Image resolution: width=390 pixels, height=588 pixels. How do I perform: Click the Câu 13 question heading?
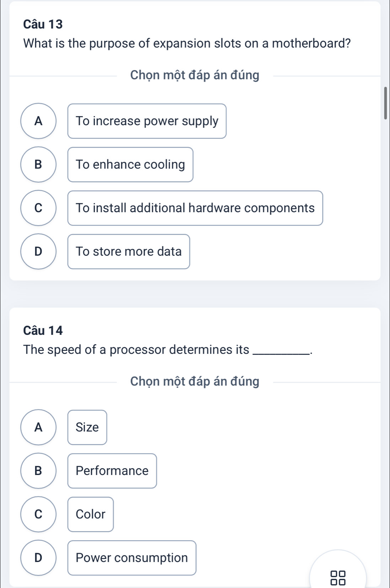pos(43,24)
